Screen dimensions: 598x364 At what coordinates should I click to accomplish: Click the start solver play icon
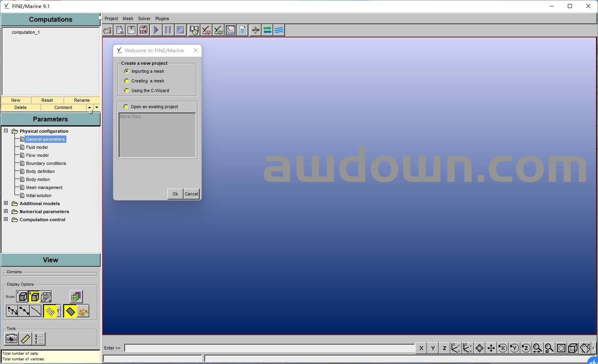coord(156,30)
